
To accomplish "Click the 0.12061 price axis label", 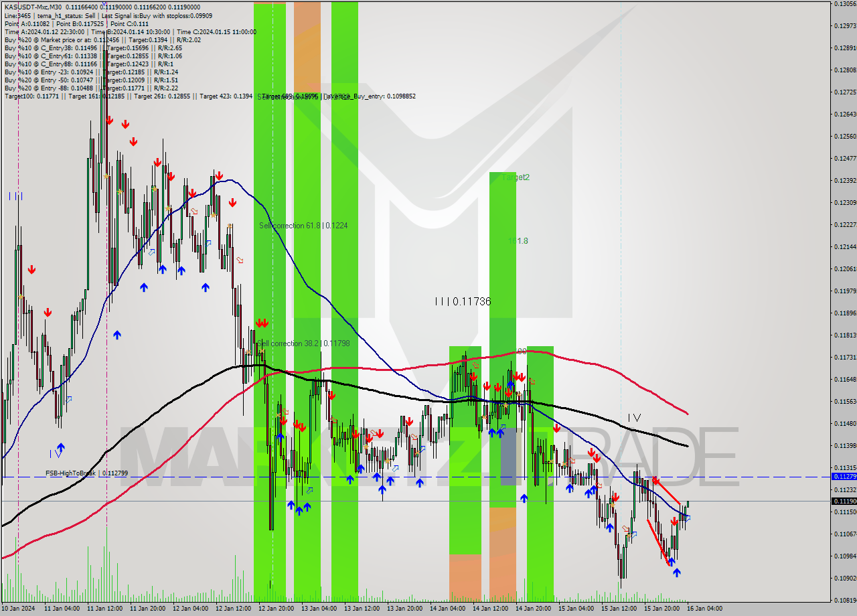I will (x=845, y=269).
